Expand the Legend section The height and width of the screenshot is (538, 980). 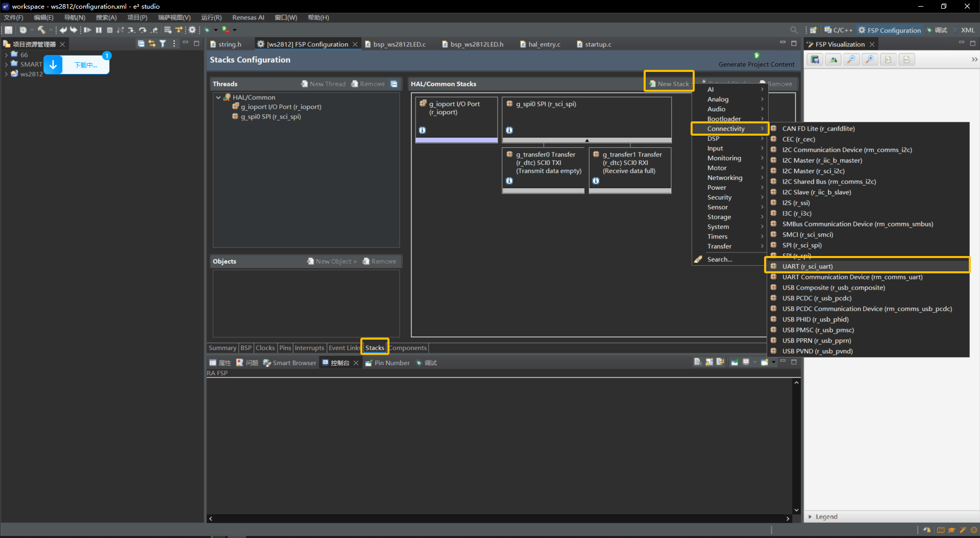coord(810,517)
